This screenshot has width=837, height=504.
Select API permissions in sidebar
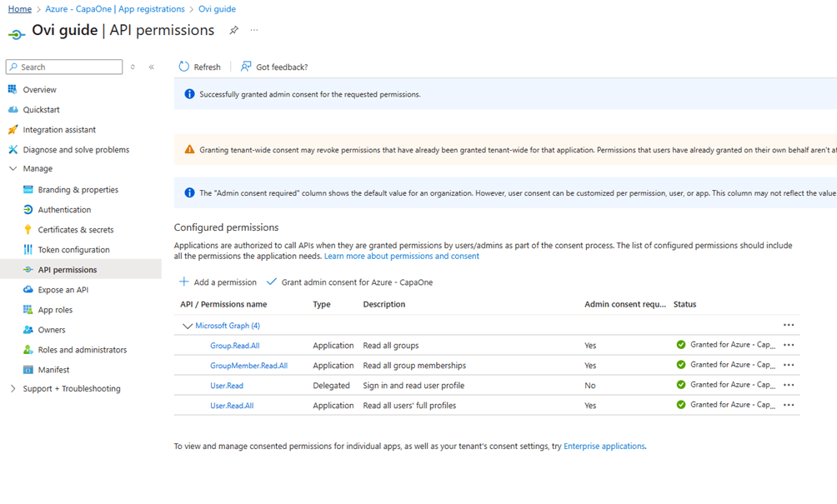(68, 270)
